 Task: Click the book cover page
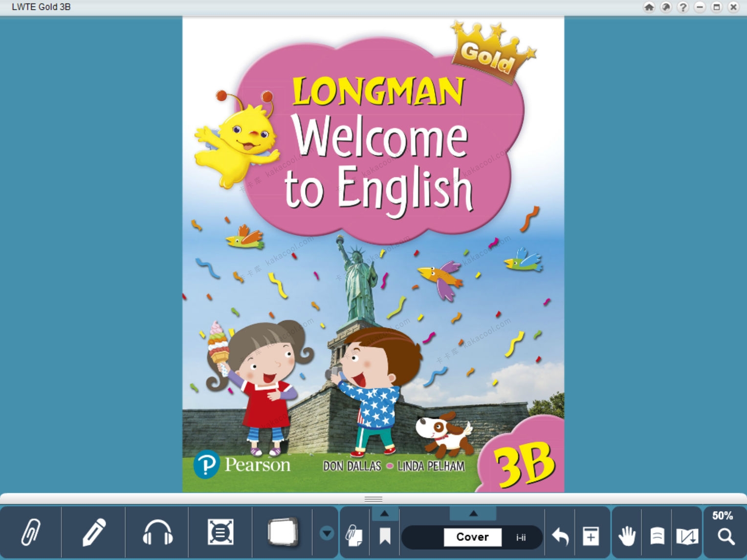tap(373, 254)
